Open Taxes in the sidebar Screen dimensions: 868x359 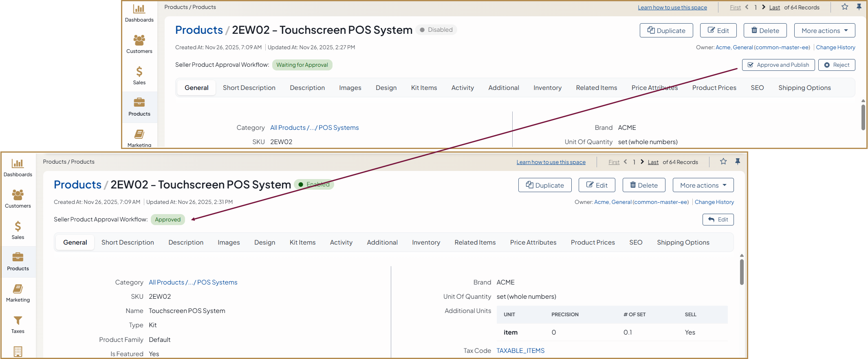18,324
